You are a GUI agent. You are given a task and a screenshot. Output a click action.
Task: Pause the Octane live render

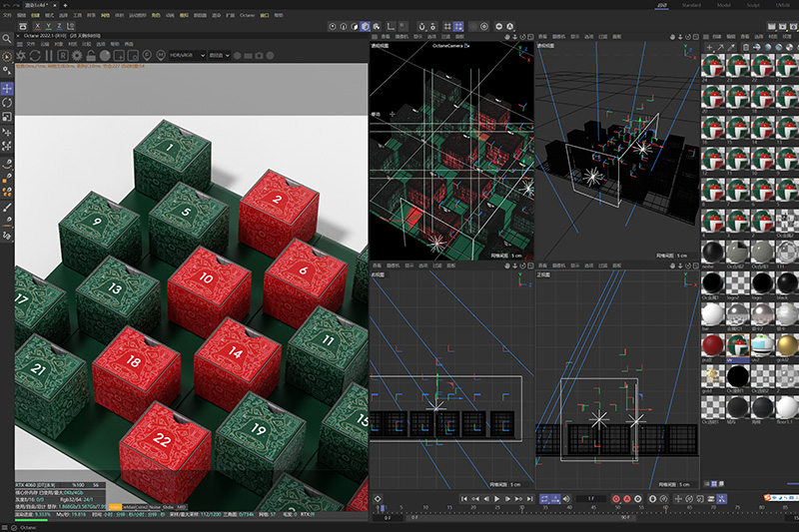[49, 56]
